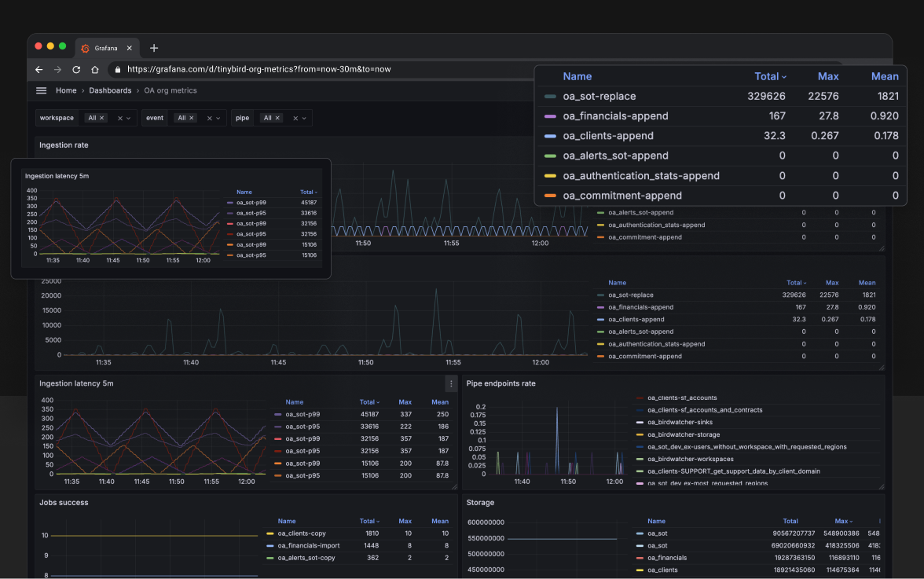Click the oa_sot-replace color swatch in popup
The image size is (924, 579).
pyautogui.click(x=550, y=97)
